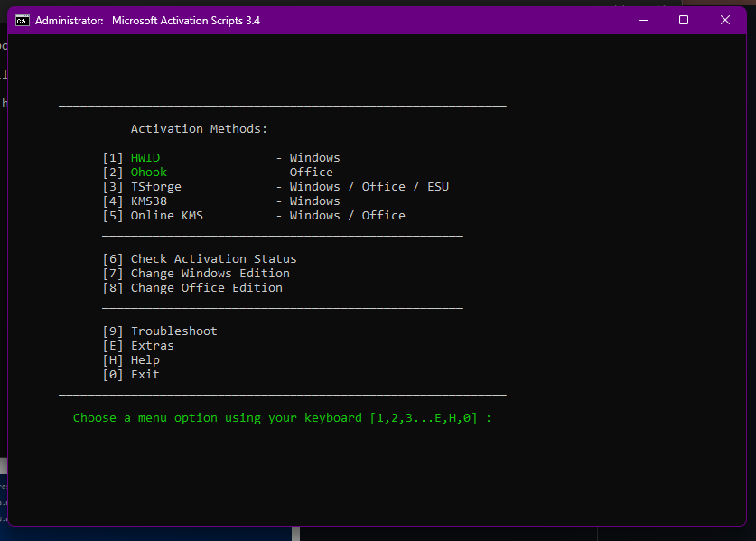Click the Help menu line
The image size is (756, 541).
tap(145, 360)
